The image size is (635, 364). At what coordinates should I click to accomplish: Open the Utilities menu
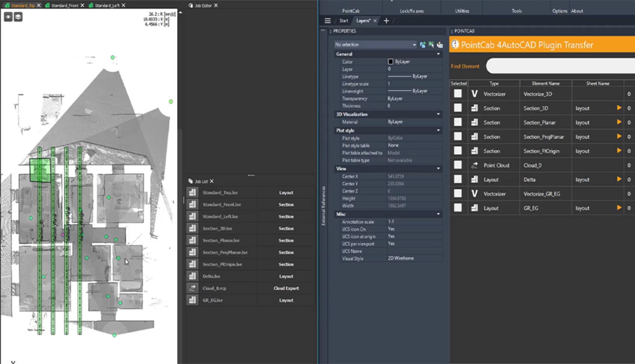(x=462, y=11)
